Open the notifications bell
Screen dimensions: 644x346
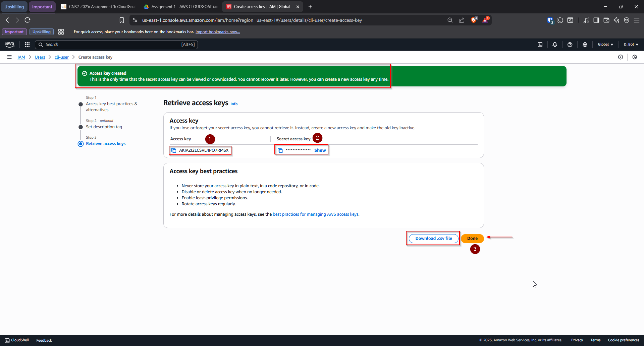tap(555, 44)
